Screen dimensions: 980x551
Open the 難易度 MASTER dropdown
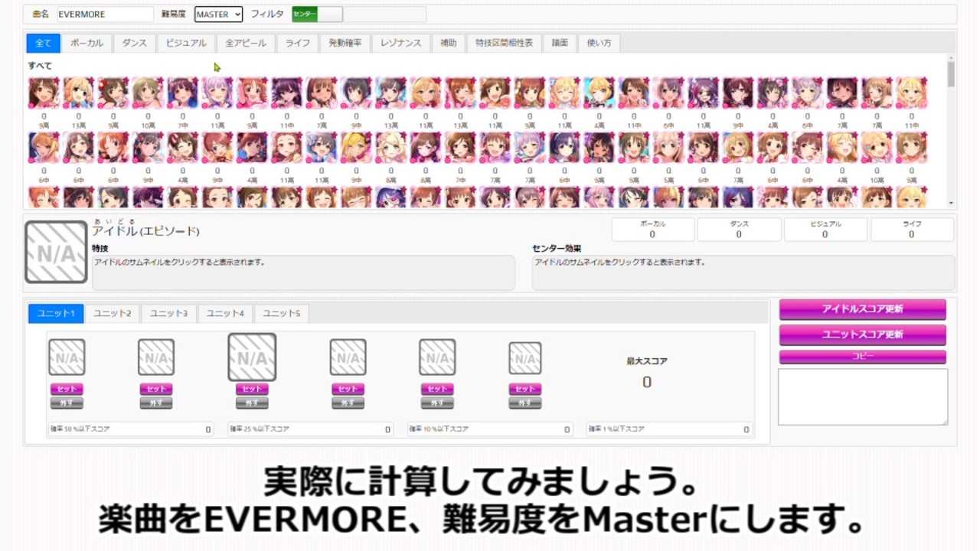point(218,14)
